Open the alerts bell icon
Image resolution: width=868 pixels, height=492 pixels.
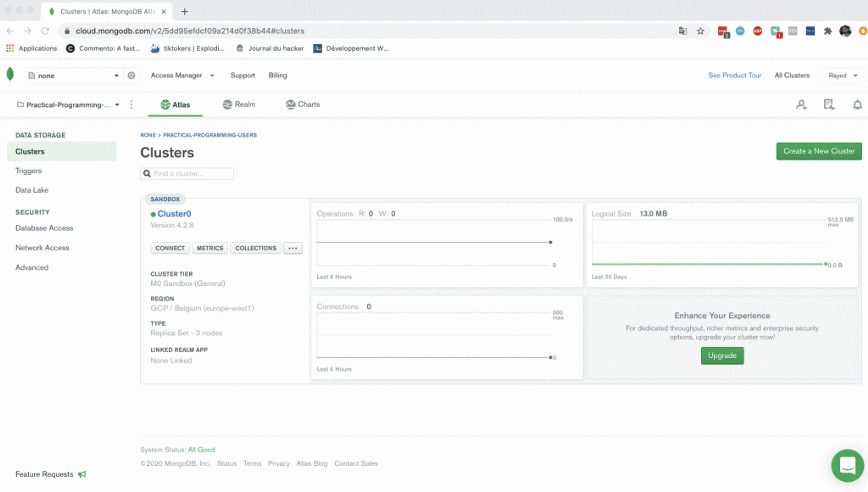858,105
